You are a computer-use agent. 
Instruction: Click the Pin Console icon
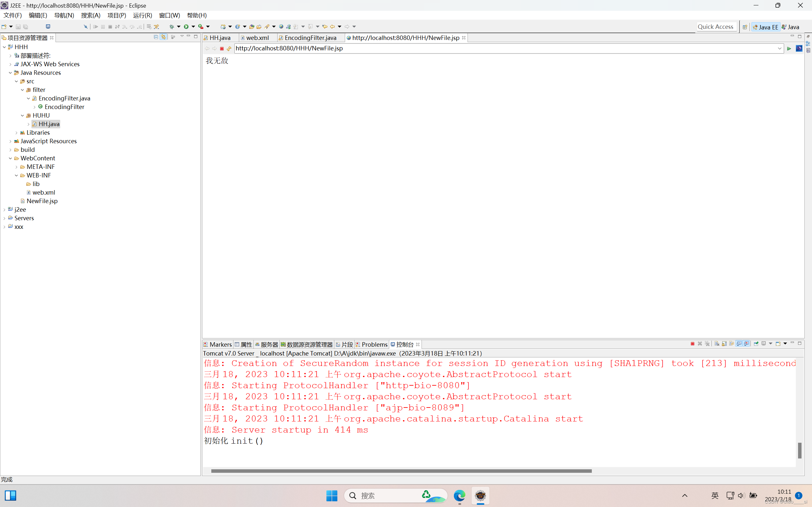point(756,344)
